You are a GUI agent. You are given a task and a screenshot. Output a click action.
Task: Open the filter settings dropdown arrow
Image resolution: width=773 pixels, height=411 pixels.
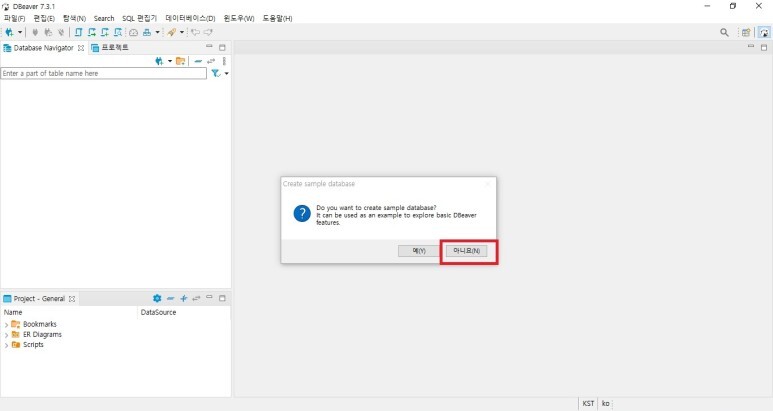(x=226, y=73)
